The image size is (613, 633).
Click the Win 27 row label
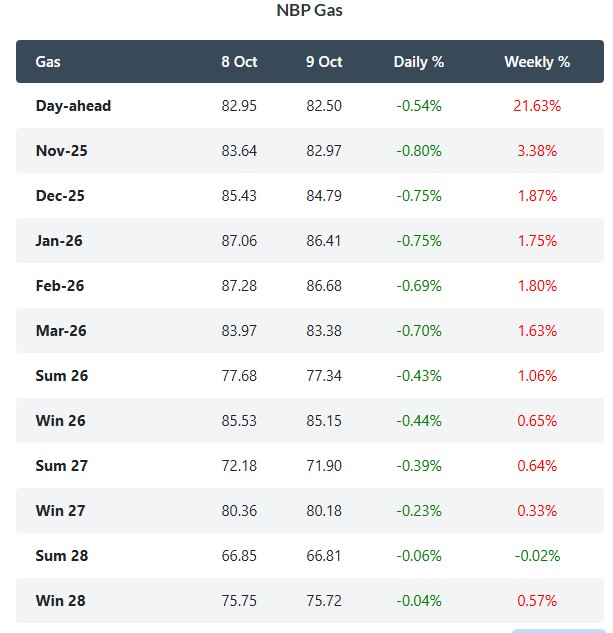point(60,510)
